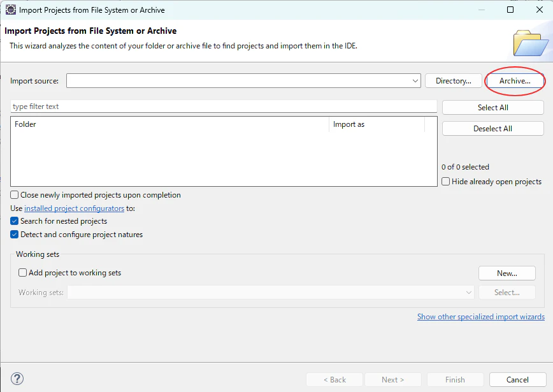
Task: Click the folder wizard banner icon
Action: (531, 43)
